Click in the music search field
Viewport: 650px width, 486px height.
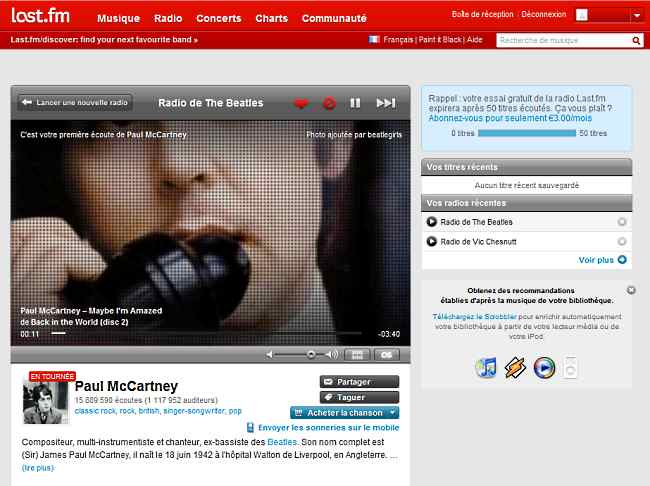[564, 40]
